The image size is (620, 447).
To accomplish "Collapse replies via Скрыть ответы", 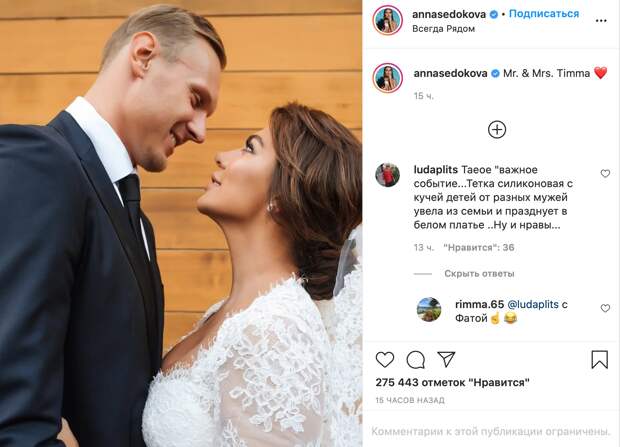I will pos(479,274).
